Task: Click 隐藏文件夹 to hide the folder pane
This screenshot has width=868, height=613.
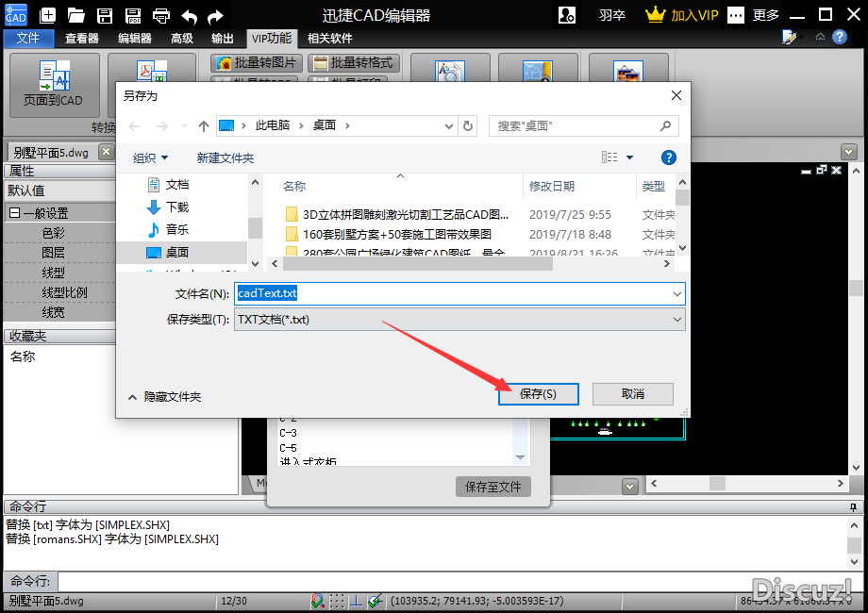Action: tap(164, 397)
